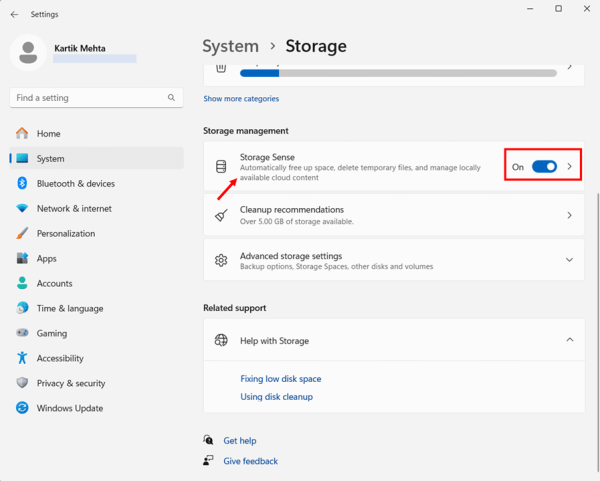Click the Storage Sense drive icon
Screen dimensions: 600x481
(221, 166)
